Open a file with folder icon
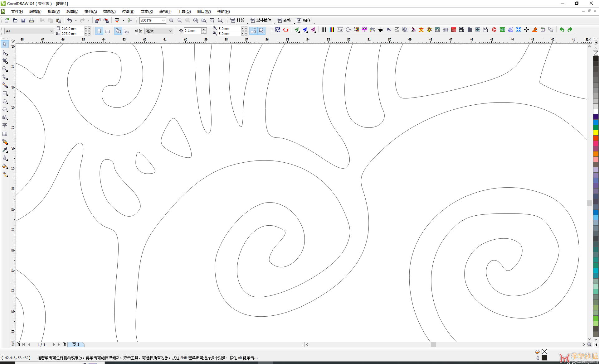This screenshot has width=599, height=364. click(x=15, y=20)
